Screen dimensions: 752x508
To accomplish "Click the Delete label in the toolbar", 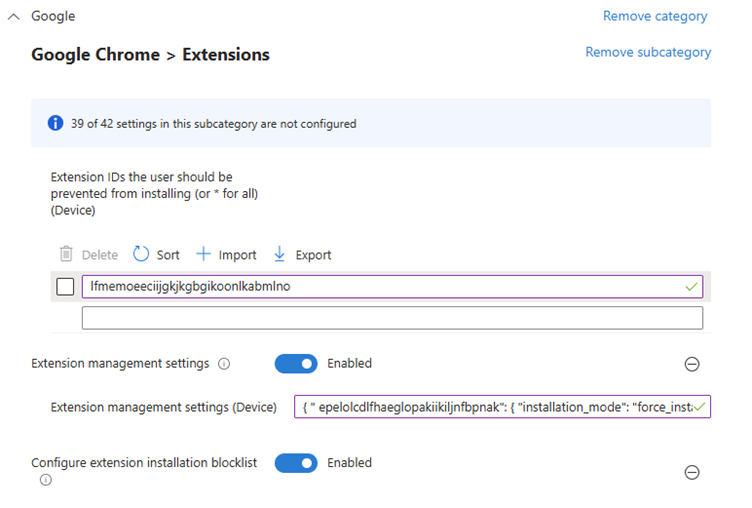I will (100, 255).
